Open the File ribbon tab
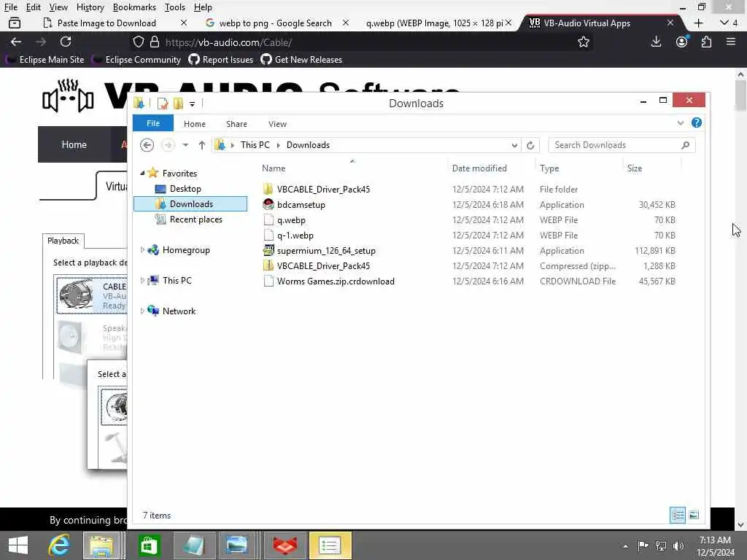Screen dimensions: 747x560 [153, 123]
